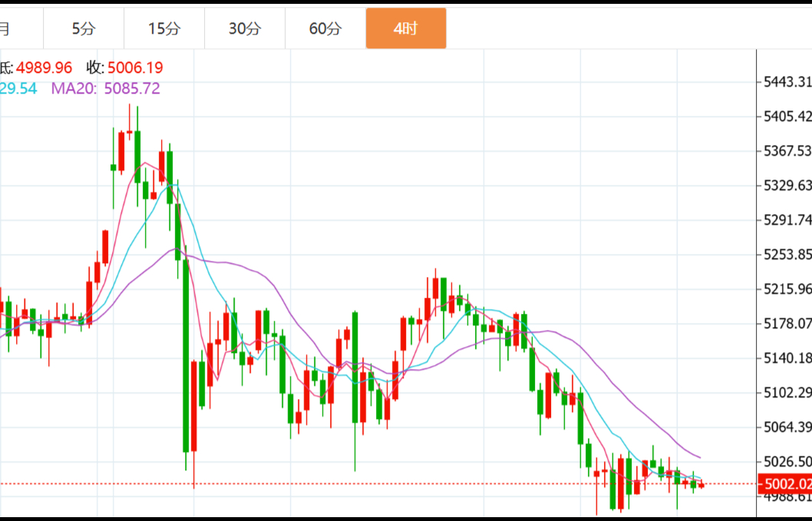The width and height of the screenshot is (812, 521).
Task: Click the 5405.42 price axis label
Action: point(786,117)
